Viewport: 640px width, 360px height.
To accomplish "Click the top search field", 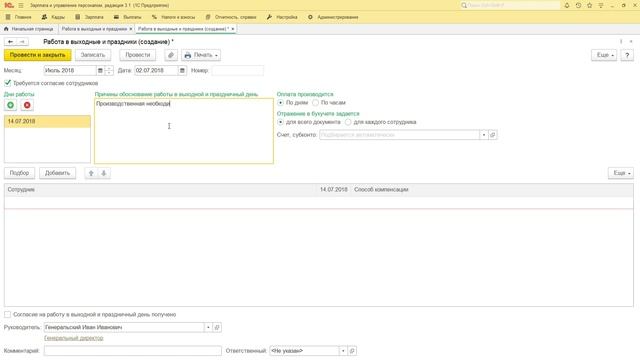I will click(510, 5).
